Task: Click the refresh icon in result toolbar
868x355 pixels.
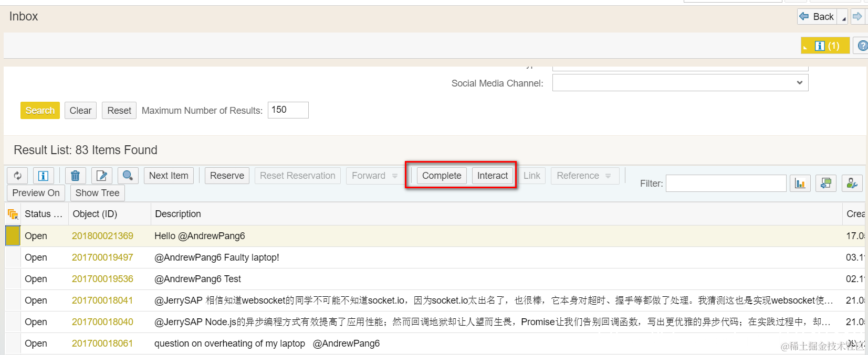Action: click(17, 176)
